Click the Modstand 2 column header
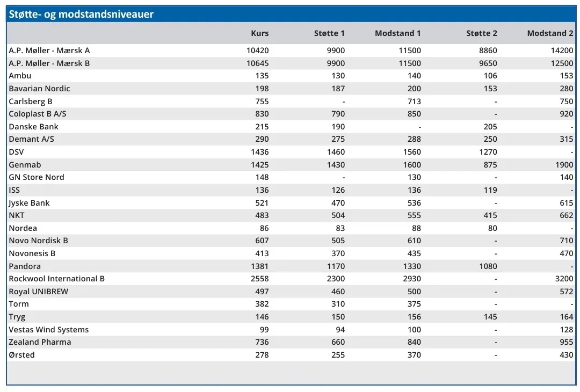 550,33
